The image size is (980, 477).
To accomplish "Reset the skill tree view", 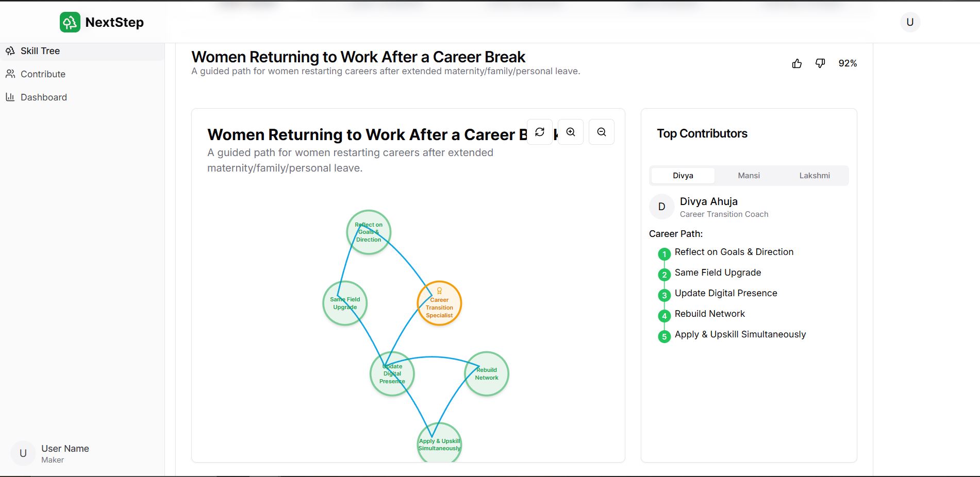I will pos(540,132).
